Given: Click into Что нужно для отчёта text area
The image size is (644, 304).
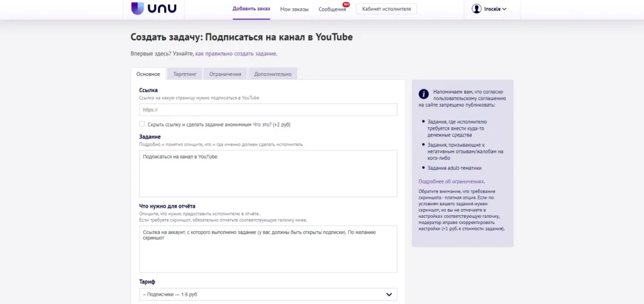Looking at the screenshot, I should pos(268,249).
